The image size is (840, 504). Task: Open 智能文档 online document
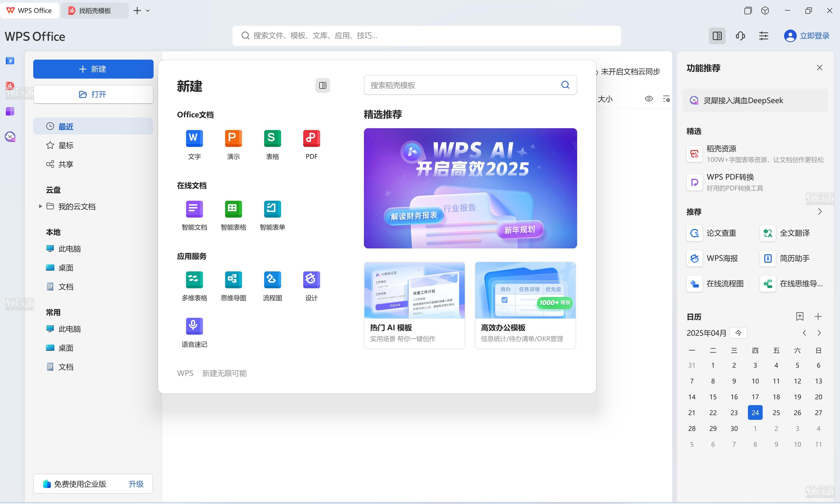coord(194,215)
